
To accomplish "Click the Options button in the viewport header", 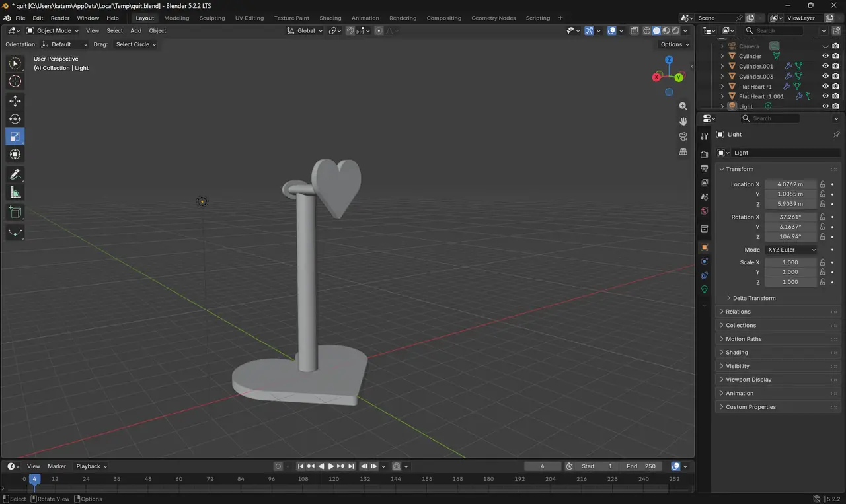I will coord(674,44).
